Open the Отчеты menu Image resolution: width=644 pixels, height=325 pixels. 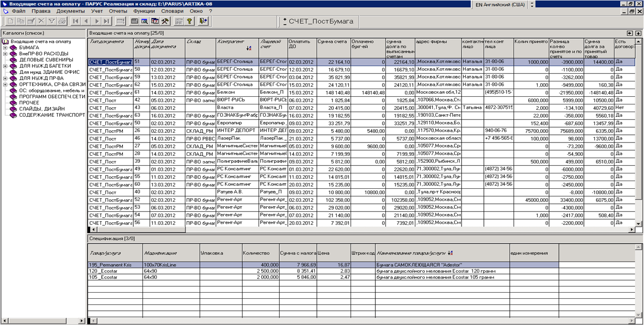coord(118,10)
